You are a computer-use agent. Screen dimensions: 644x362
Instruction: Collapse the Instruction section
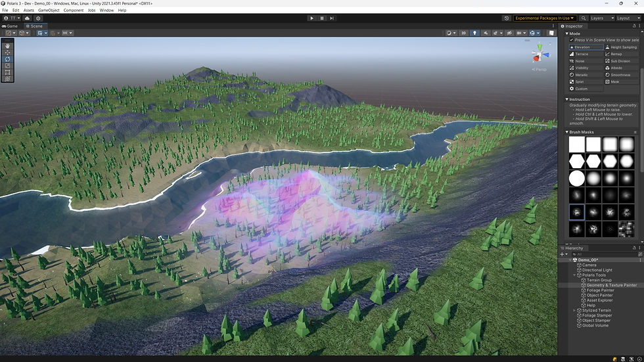pos(566,99)
